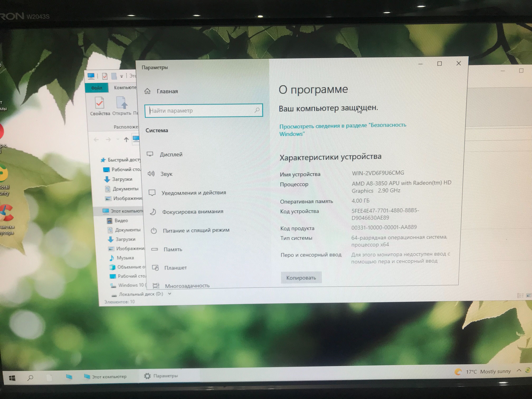Open Главная home in Settings
The width and height of the screenshot is (532, 399).
point(161,91)
